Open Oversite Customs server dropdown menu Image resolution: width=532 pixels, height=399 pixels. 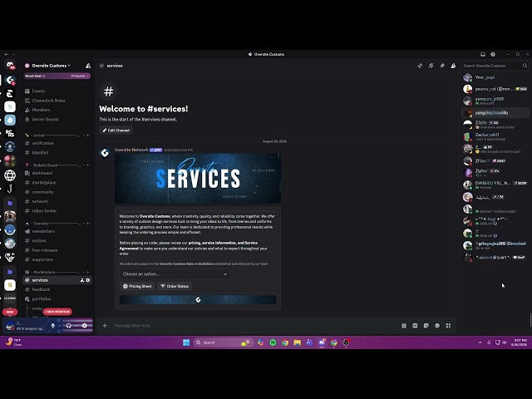(x=52, y=66)
